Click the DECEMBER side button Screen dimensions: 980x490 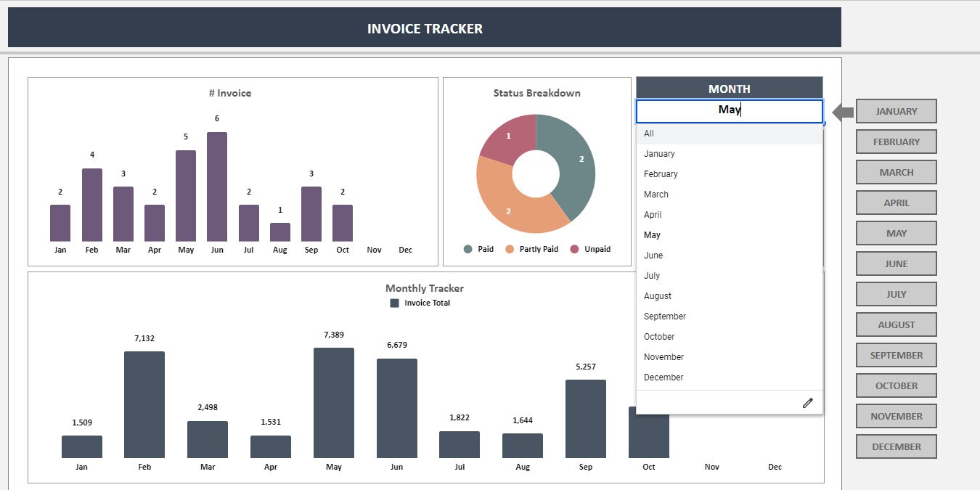click(897, 446)
